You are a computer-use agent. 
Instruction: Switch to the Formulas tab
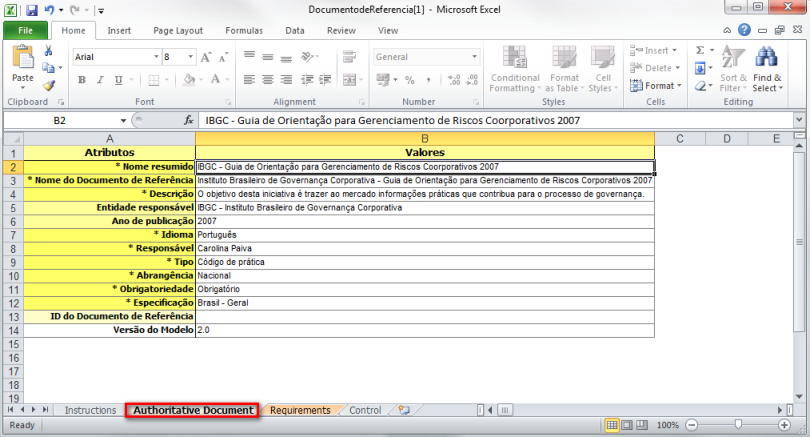pyautogui.click(x=244, y=30)
